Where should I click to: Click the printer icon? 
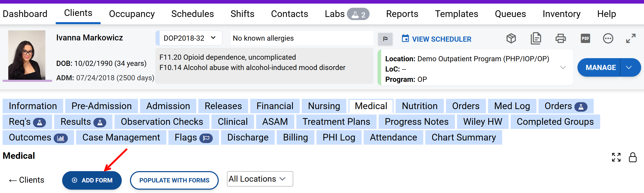(x=560, y=39)
